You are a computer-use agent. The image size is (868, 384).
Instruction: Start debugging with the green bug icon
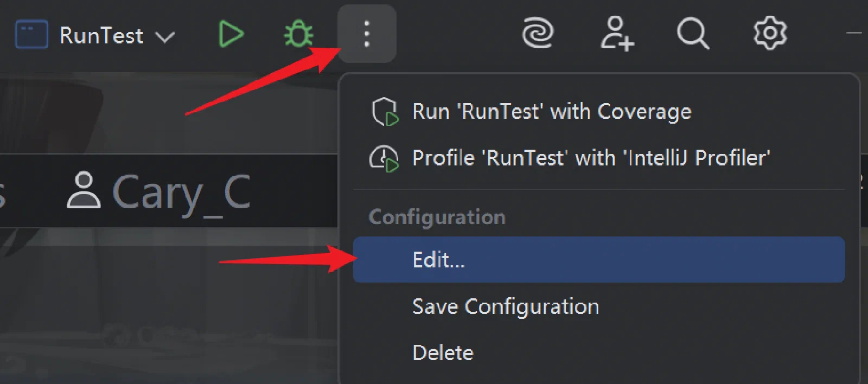[x=298, y=34]
